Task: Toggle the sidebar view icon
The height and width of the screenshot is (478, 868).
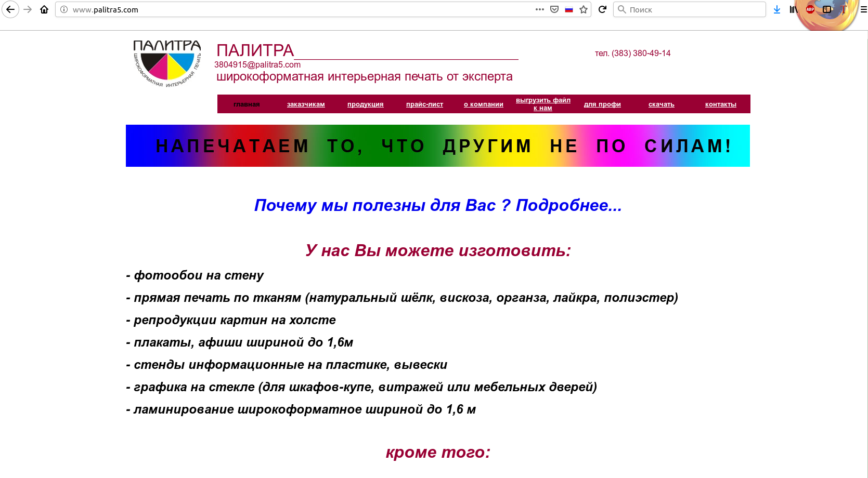Action: click(x=827, y=9)
